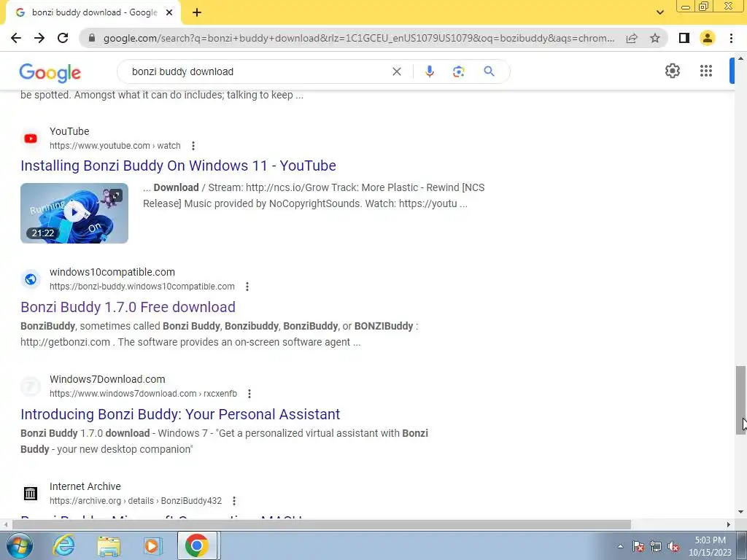
Task: Click the Google logo
Action: click(50, 73)
